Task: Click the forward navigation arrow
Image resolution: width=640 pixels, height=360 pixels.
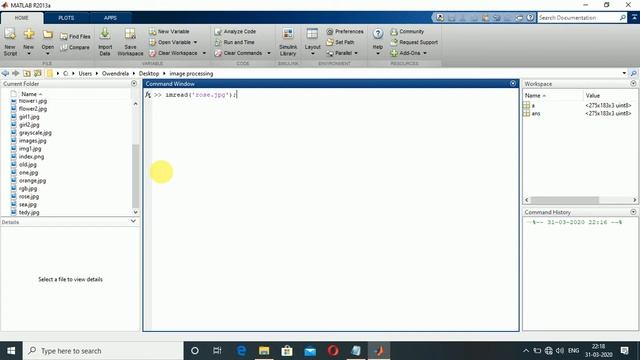Action: click(16, 73)
